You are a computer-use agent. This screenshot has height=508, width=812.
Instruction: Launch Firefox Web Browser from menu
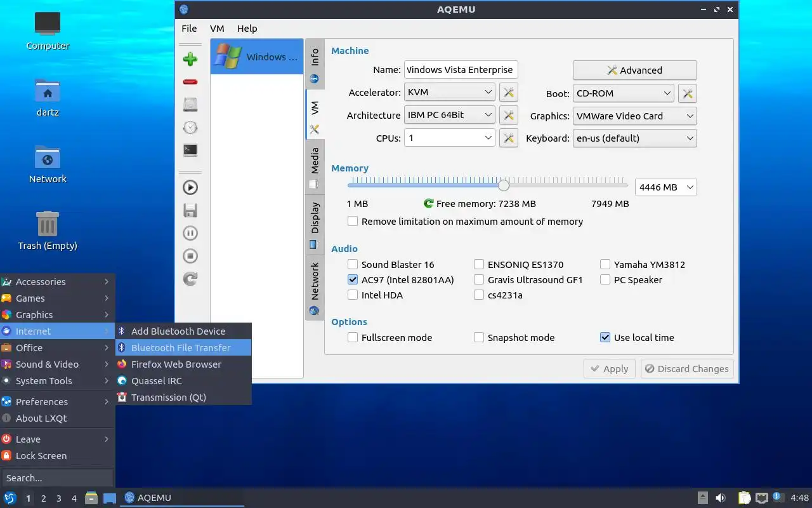click(183, 364)
